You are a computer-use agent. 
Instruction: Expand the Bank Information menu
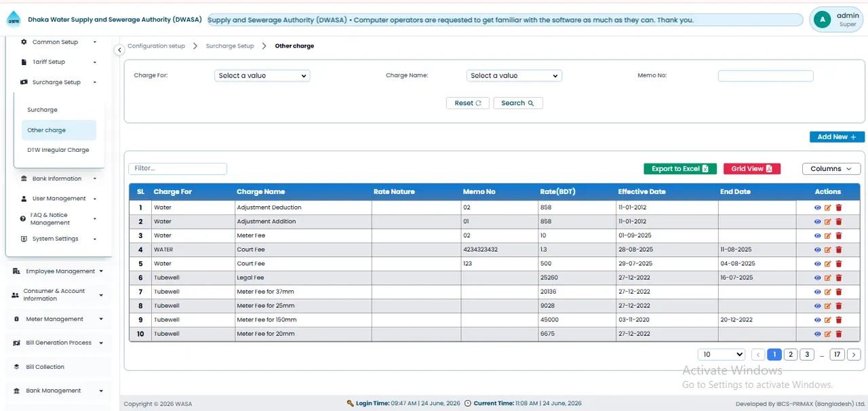[x=59, y=179]
